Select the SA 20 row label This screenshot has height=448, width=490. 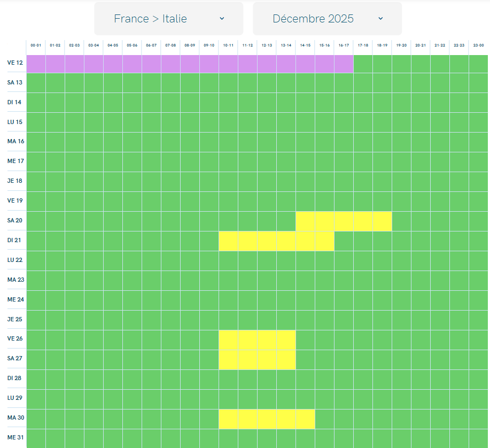(15, 221)
